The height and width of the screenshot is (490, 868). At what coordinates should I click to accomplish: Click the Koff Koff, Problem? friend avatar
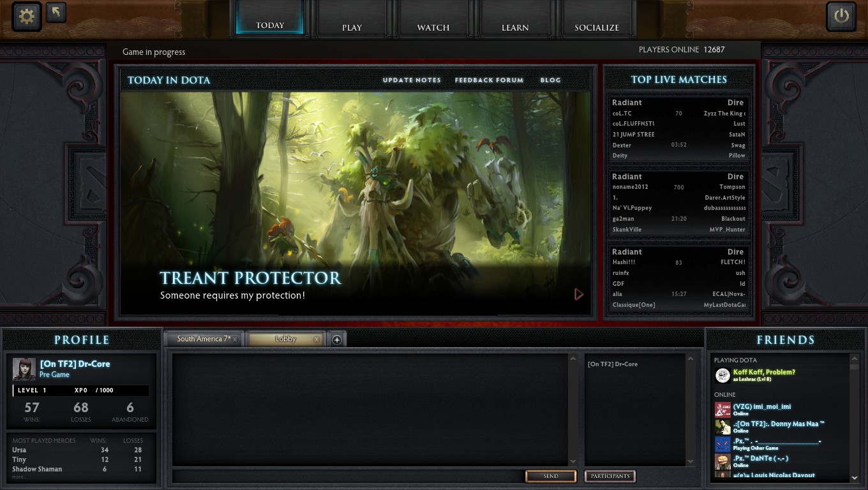point(722,375)
